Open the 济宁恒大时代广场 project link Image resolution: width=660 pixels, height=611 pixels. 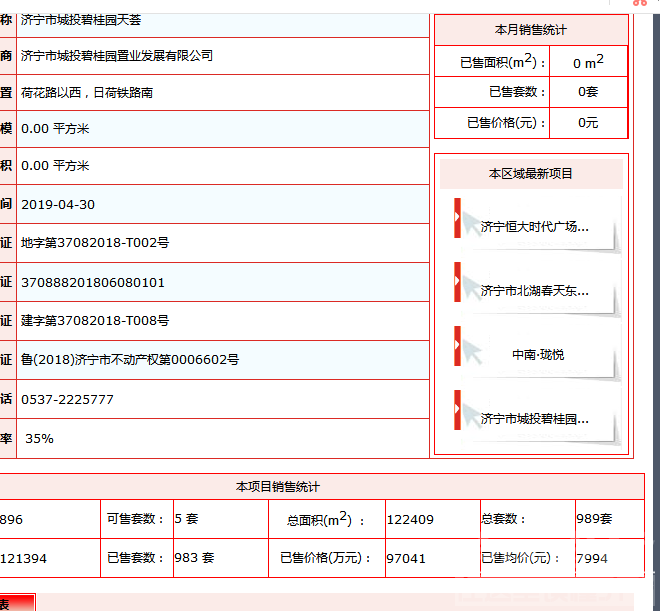535,227
